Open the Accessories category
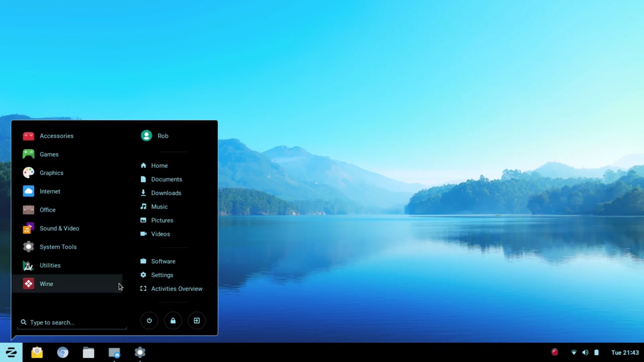 pos(56,136)
